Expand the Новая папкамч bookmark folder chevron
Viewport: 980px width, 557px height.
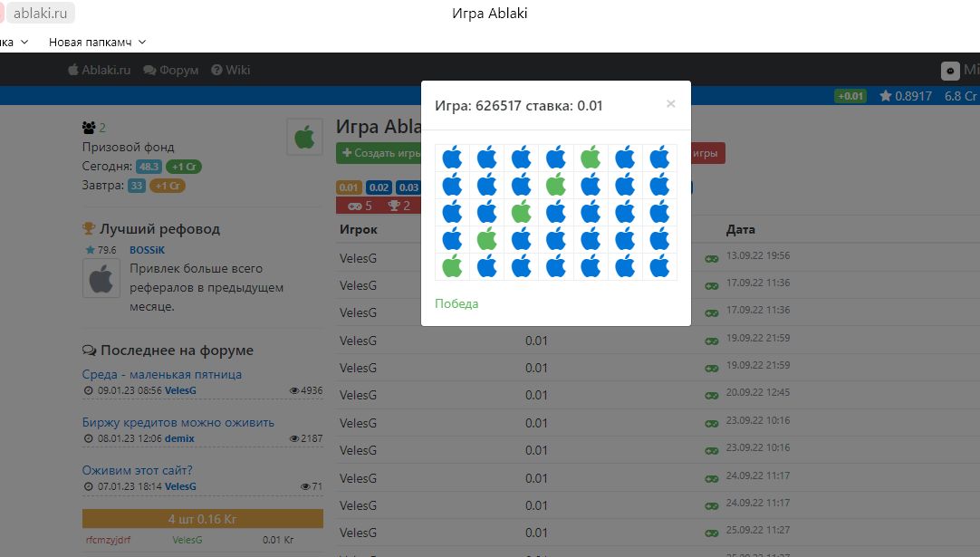(142, 42)
